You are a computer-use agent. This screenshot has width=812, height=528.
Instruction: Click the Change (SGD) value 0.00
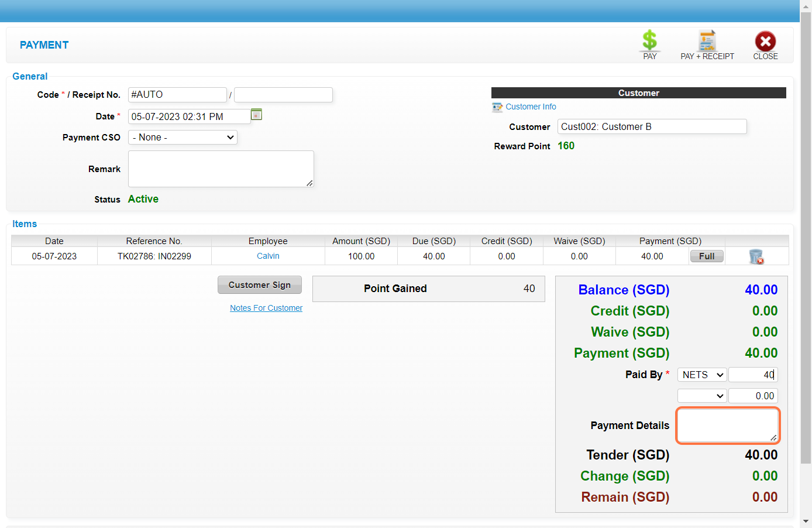[x=765, y=476]
